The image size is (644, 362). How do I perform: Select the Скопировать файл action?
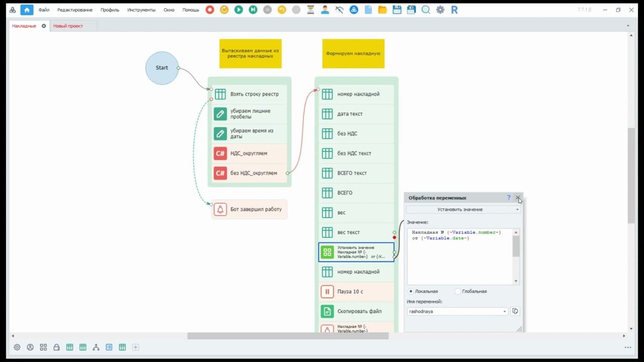(x=356, y=311)
